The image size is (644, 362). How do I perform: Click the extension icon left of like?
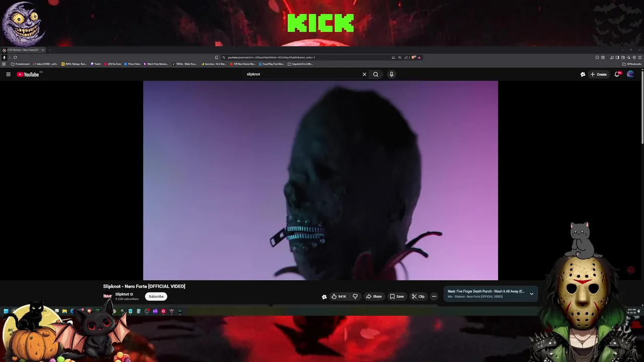pos(325,297)
